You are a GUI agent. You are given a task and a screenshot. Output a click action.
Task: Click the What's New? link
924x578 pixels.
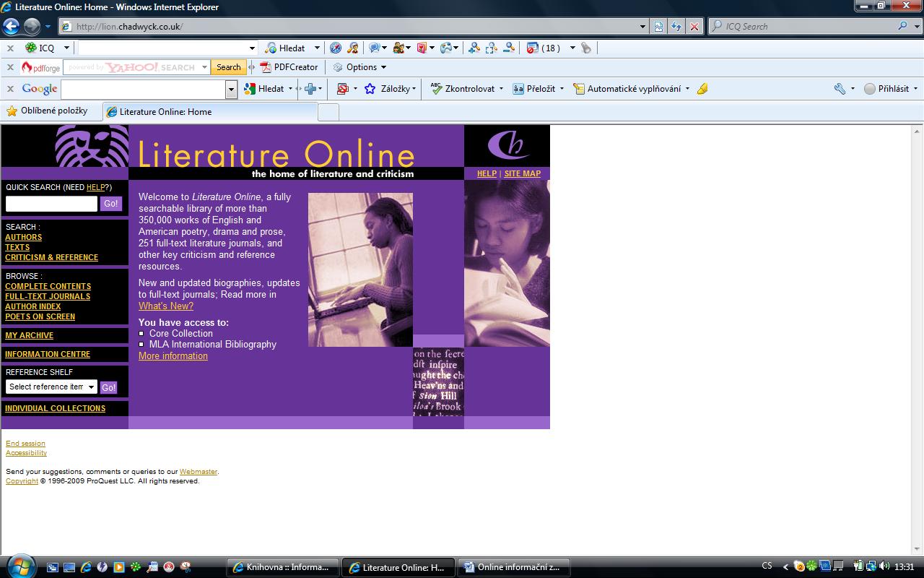click(x=166, y=306)
